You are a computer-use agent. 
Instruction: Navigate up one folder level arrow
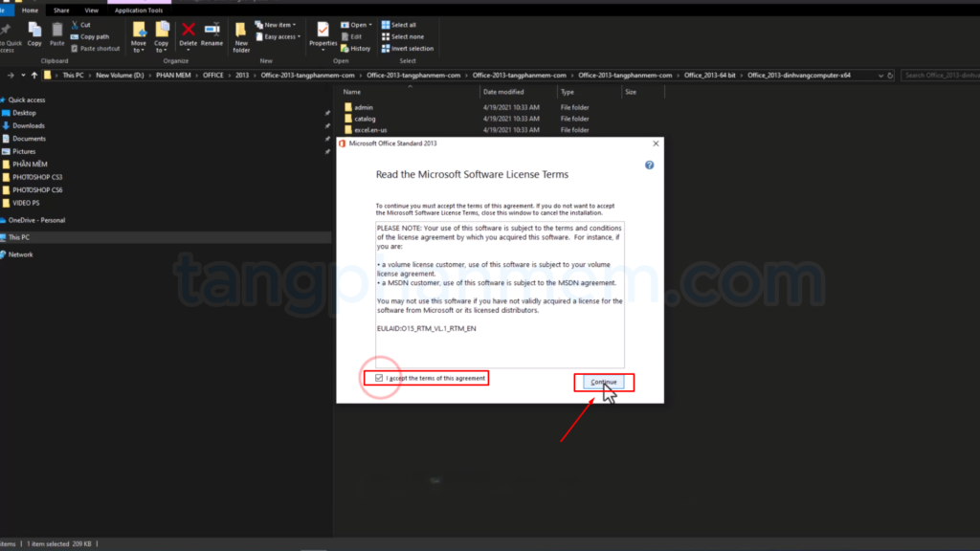pyautogui.click(x=34, y=75)
